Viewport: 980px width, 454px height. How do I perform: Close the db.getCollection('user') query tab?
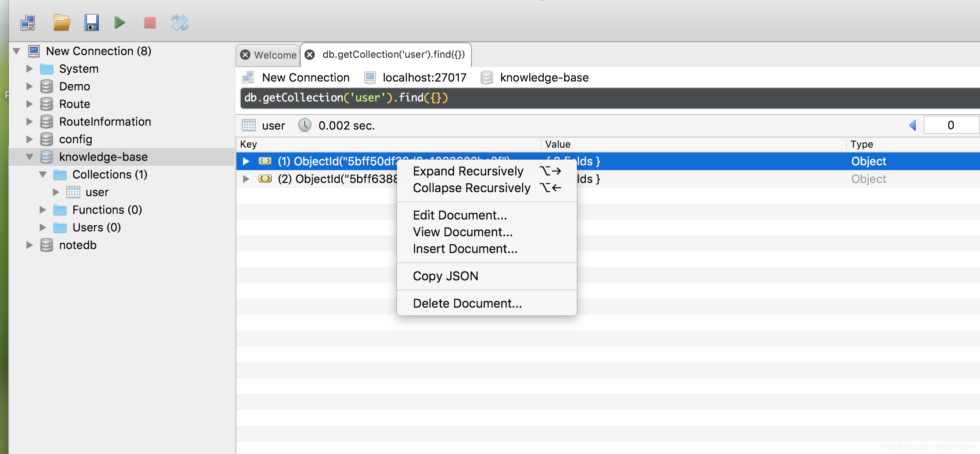[310, 54]
